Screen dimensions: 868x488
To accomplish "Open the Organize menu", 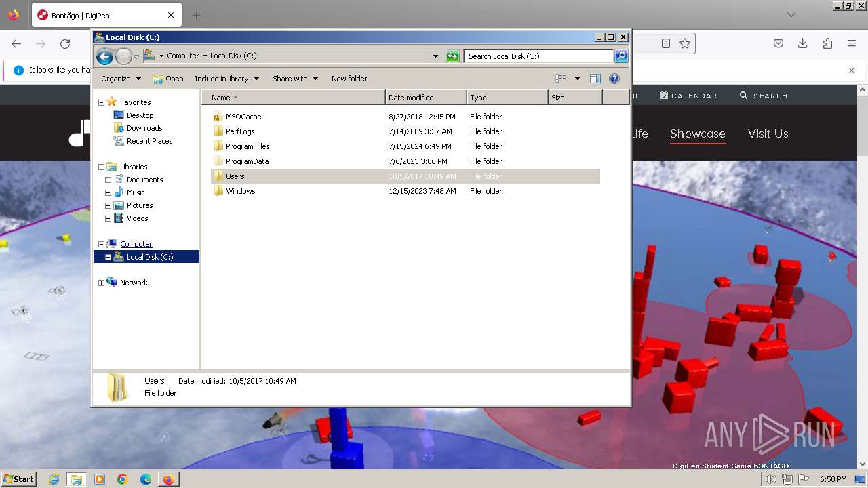I will click(121, 79).
